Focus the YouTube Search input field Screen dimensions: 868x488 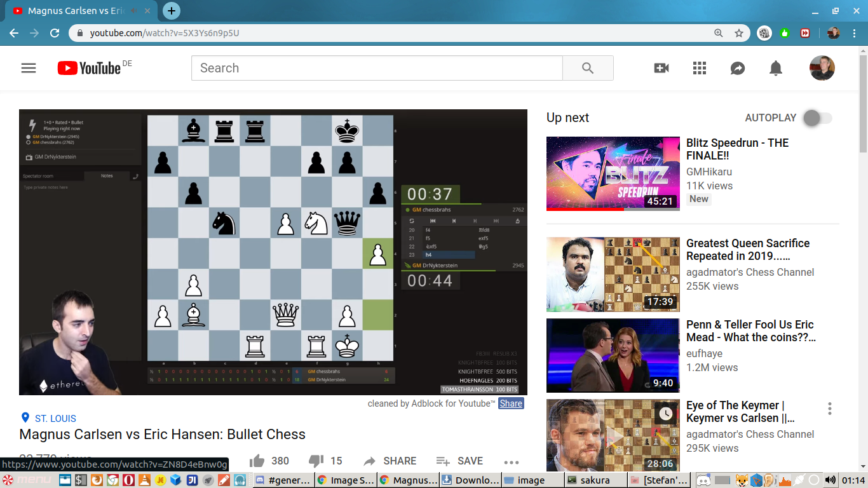(x=377, y=68)
